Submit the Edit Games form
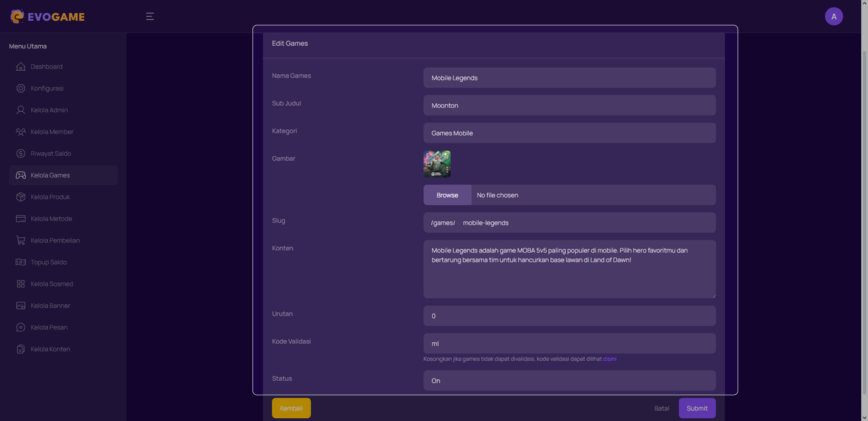Viewport: 868px width, 421px height. 697,408
